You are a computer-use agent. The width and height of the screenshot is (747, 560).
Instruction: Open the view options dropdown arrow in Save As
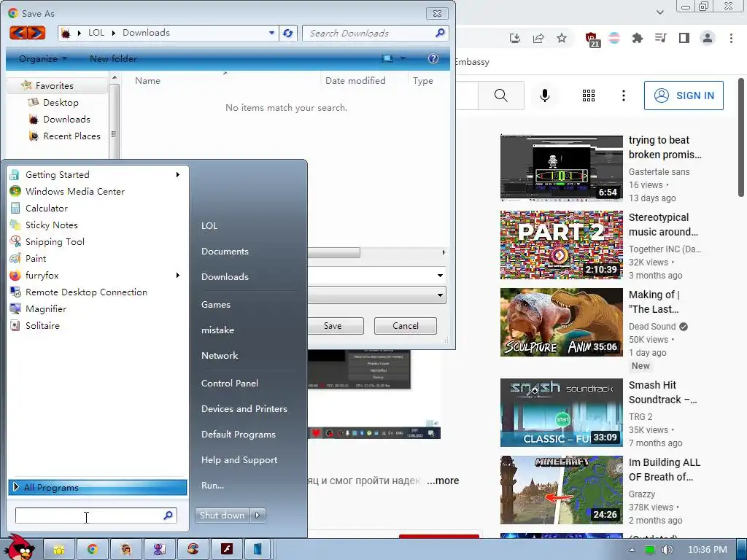[403, 58]
